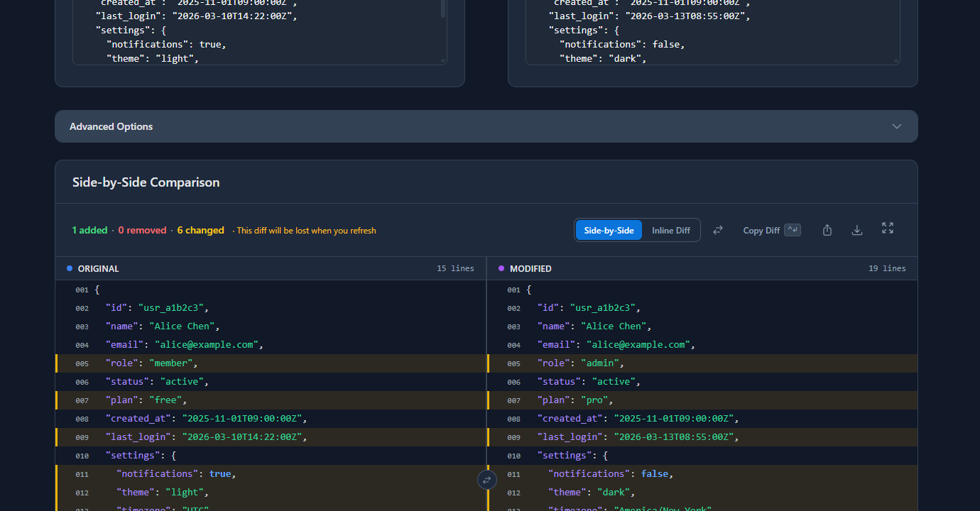Toggle the comparison mode switch group
This screenshot has width=980, height=511.
point(637,230)
